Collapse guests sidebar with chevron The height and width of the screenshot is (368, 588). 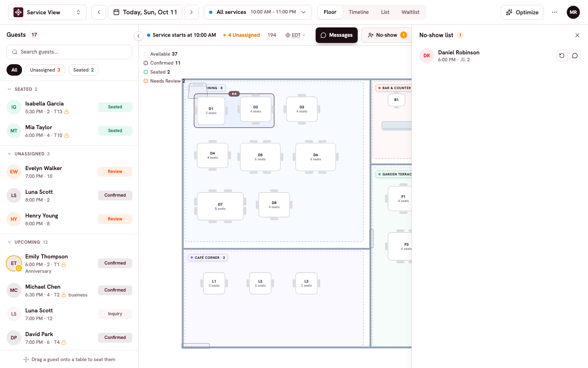coord(138,36)
